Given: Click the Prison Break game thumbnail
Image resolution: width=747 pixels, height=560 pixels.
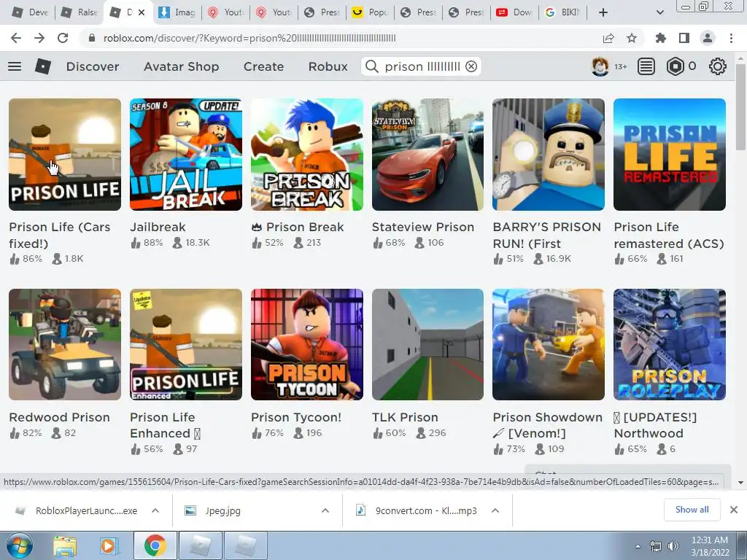Looking at the screenshot, I should pos(307,155).
